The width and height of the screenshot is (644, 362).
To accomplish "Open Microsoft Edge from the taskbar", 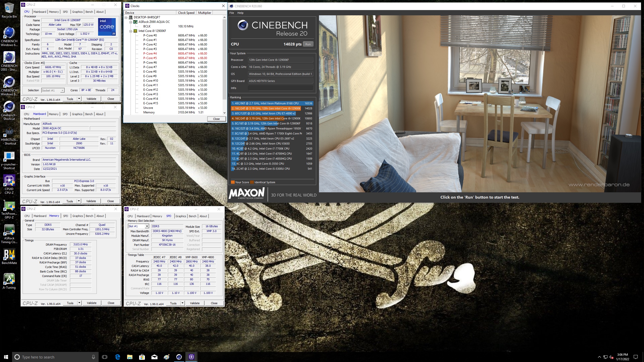I will click(117, 357).
